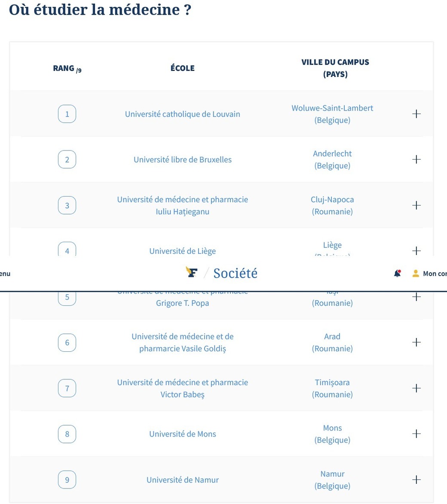Expand the Cluj-Napoca row plus icon
Image resolution: width=447 pixels, height=504 pixels.
[416, 206]
